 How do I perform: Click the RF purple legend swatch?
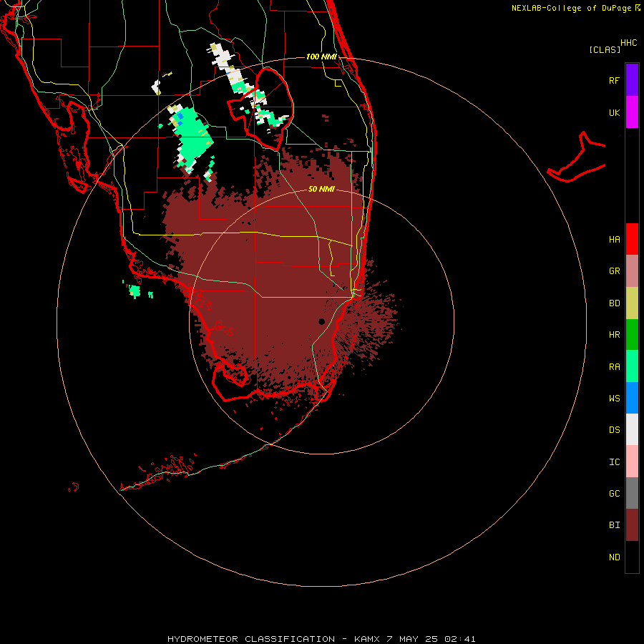632,80
